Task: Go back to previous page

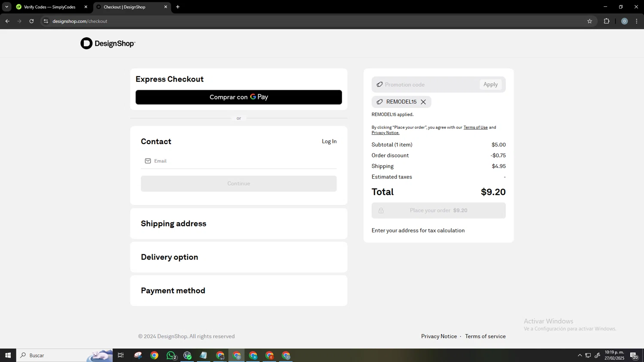Action: pyautogui.click(x=7, y=21)
